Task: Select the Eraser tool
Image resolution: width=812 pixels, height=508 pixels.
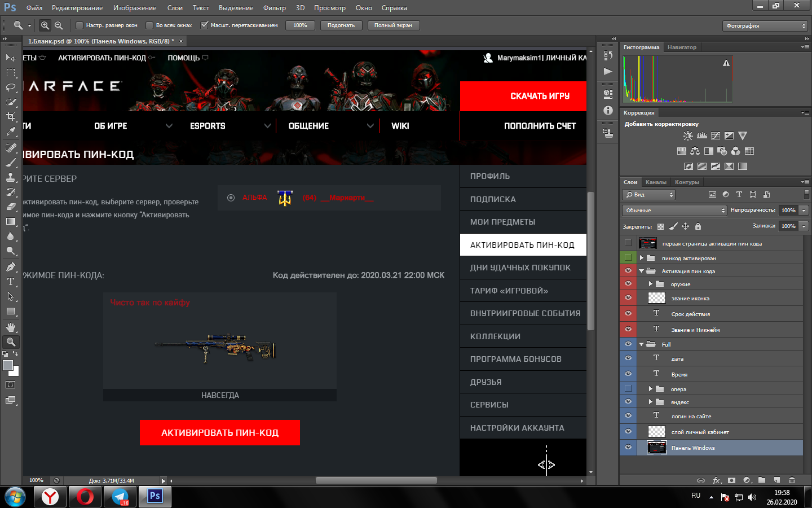Action: click(x=11, y=207)
